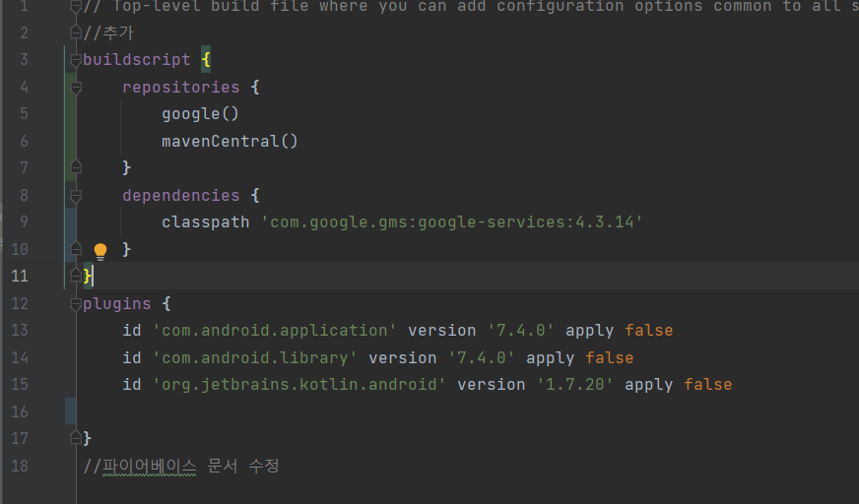Image resolution: width=859 pixels, height=504 pixels.
Task: Click the word buildscript
Action: click(136, 60)
